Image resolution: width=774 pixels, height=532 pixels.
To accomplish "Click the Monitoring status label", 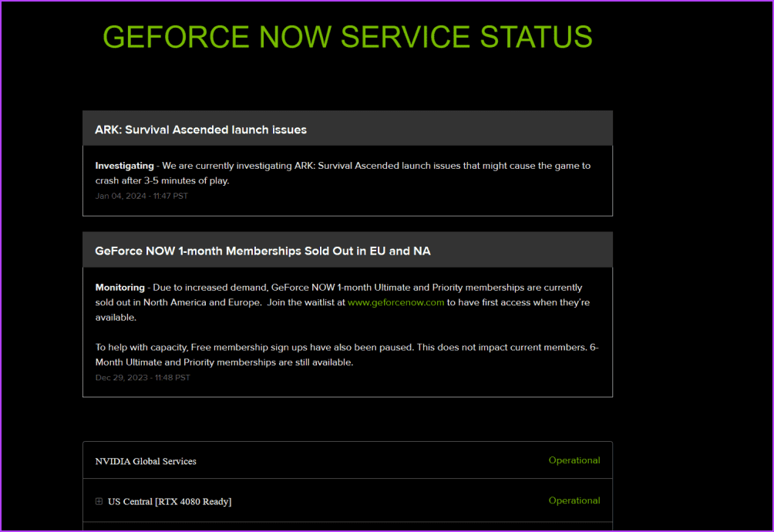I will [120, 288].
